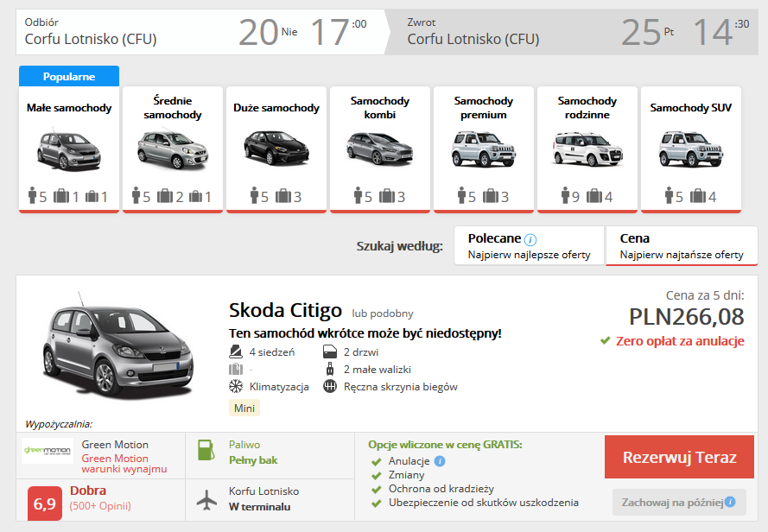Image resolution: width=768 pixels, height=532 pixels.
Task: Click the gearbox icon by Ręczna skrzynia biegów
Action: [330, 387]
